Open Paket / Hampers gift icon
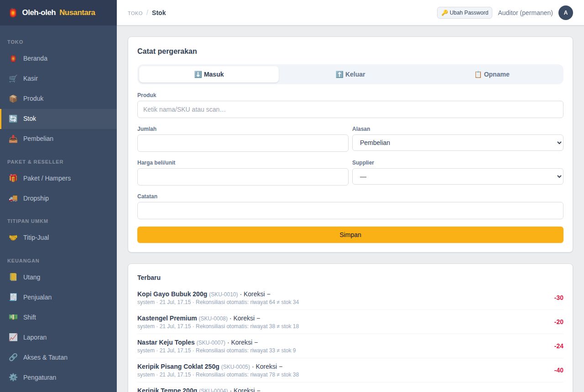 click(13, 178)
